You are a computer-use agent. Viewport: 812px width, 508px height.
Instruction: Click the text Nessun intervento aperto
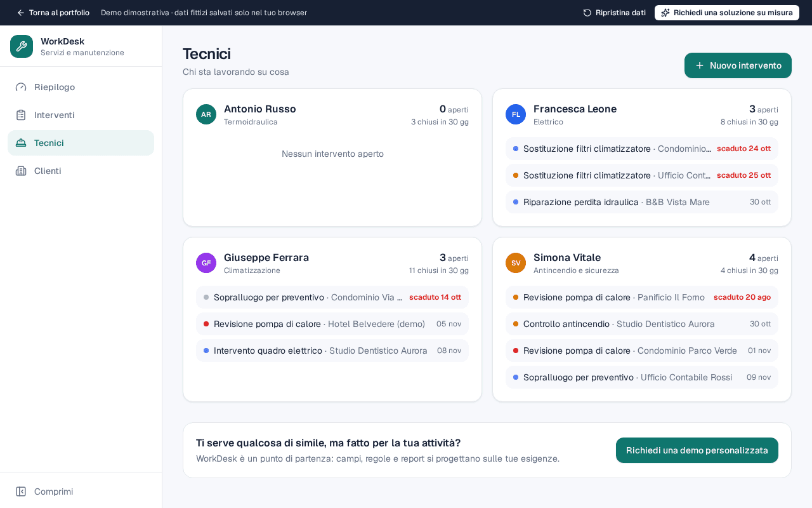point(332,154)
